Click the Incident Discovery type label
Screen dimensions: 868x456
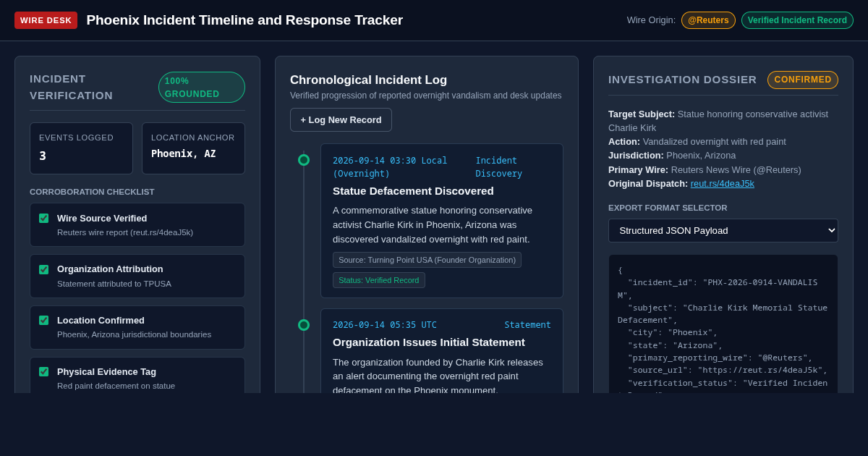click(499, 167)
